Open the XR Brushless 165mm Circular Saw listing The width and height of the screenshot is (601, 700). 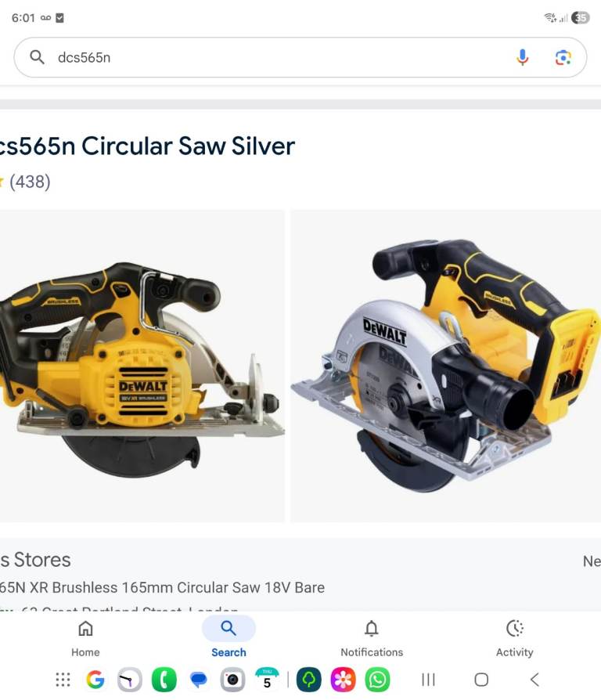(x=162, y=587)
